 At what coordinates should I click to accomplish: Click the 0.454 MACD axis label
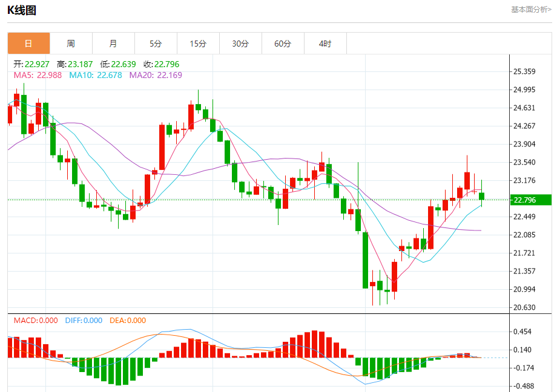522,332
